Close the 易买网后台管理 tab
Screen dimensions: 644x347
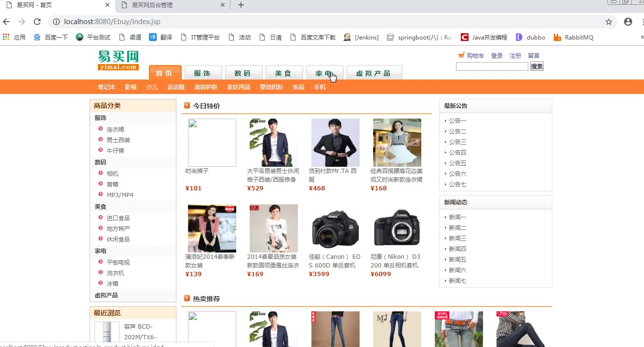click(x=223, y=5)
